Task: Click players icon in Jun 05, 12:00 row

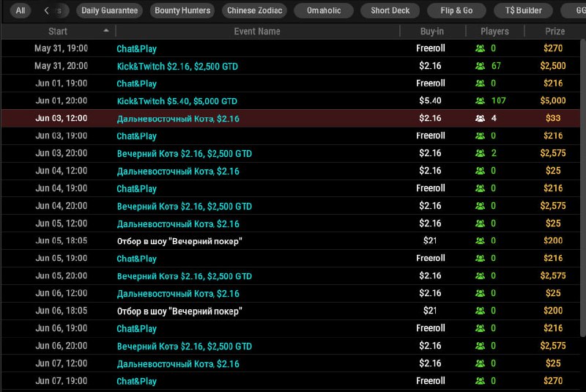Action: pos(480,223)
